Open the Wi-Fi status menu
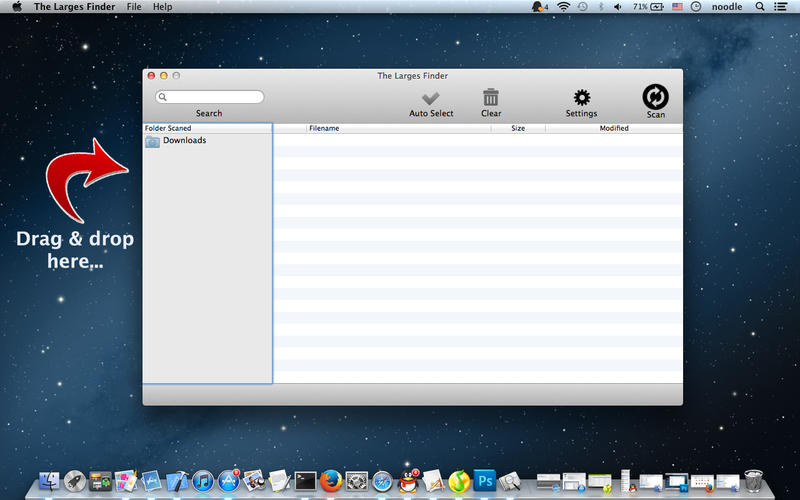The height and width of the screenshot is (500, 800). tap(563, 7)
